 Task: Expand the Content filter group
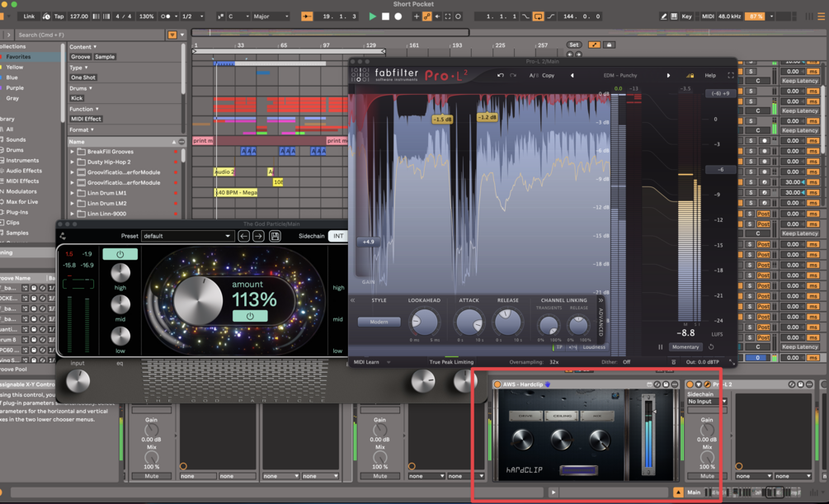pyautogui.click(x=83, y=46)
